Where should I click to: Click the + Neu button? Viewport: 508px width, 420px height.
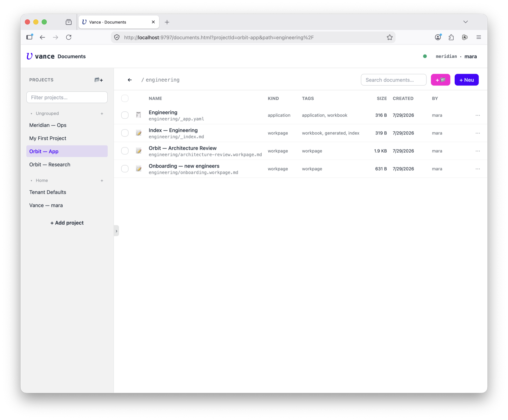466,80
